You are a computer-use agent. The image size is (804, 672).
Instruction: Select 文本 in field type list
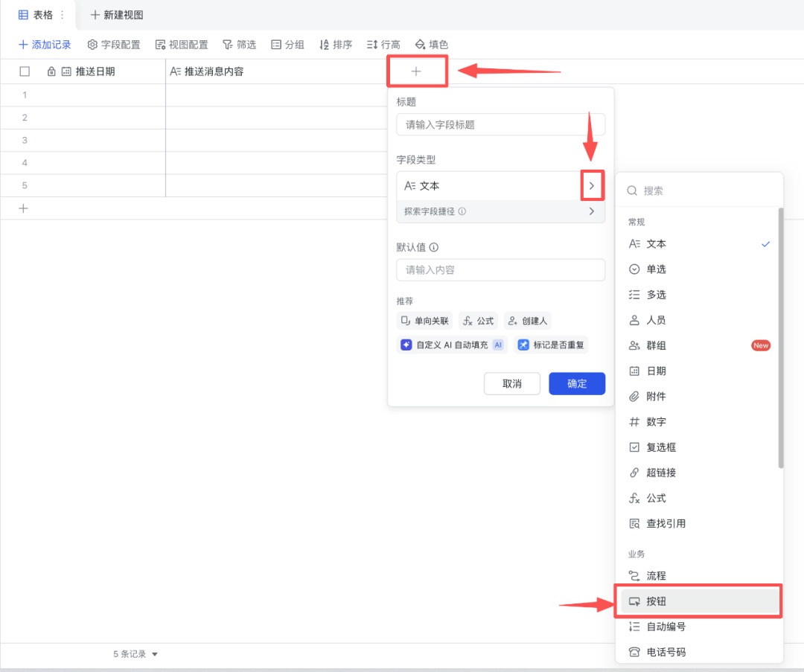(x=699, y=244)
